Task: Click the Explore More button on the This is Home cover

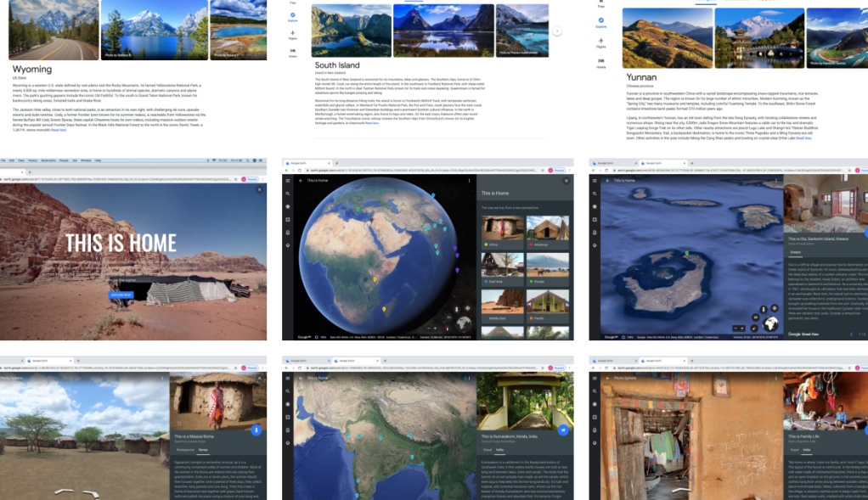Action: coord(121,295)
